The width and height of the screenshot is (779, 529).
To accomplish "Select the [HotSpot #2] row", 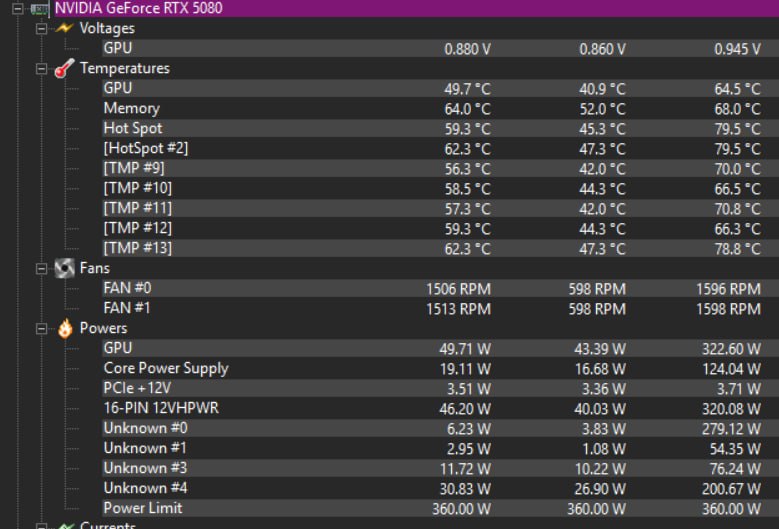I will coord(440,149).
